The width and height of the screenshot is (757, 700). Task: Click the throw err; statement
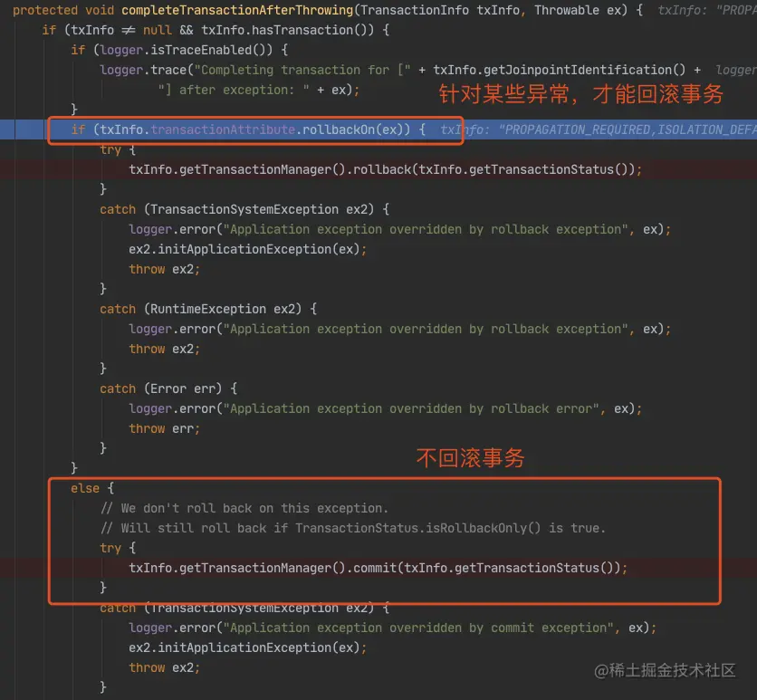click(164, 428)
